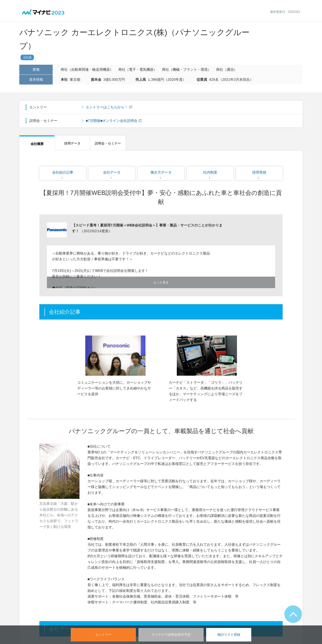The width and height of the screenshot is (322, 644).
Task: Click the 会社紹介記事 blue section header
Action: pyautogui.click(x=161, y=312)
